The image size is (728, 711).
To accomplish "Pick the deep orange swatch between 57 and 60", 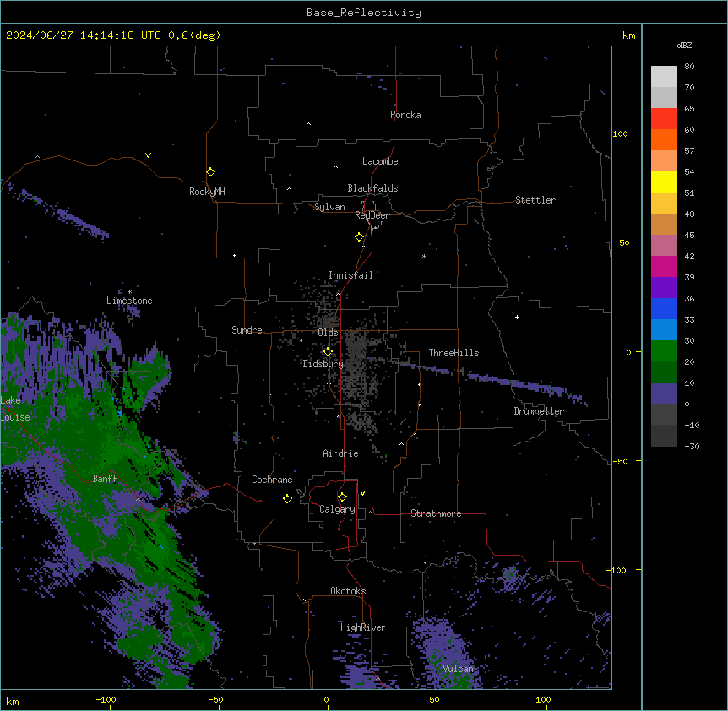I will point(664,139).
